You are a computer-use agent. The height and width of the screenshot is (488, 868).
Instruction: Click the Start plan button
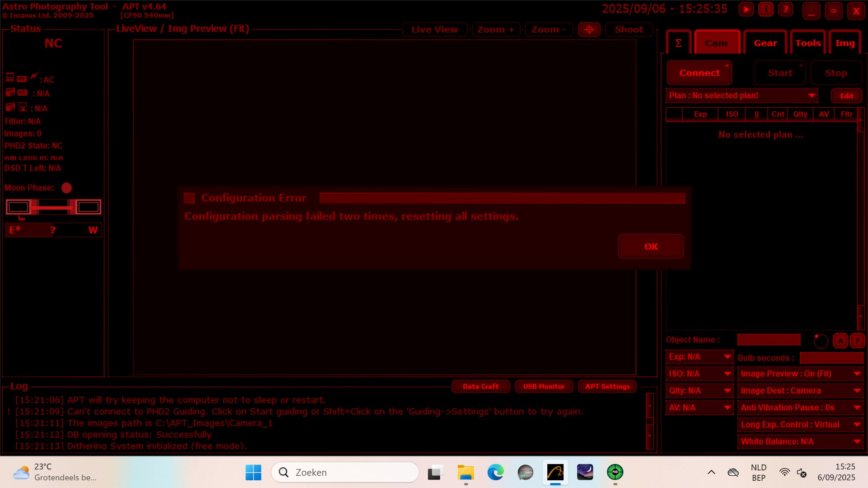[780, 73]
